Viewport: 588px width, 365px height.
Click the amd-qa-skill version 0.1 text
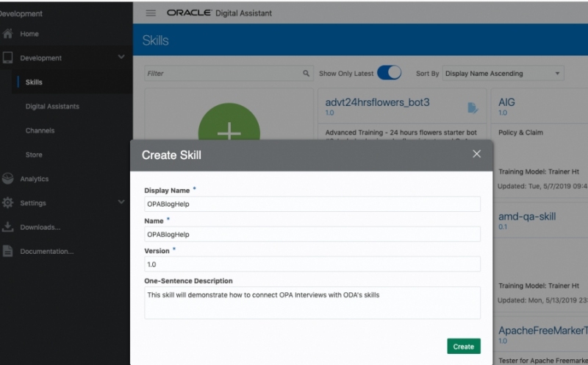click(503, 227)
